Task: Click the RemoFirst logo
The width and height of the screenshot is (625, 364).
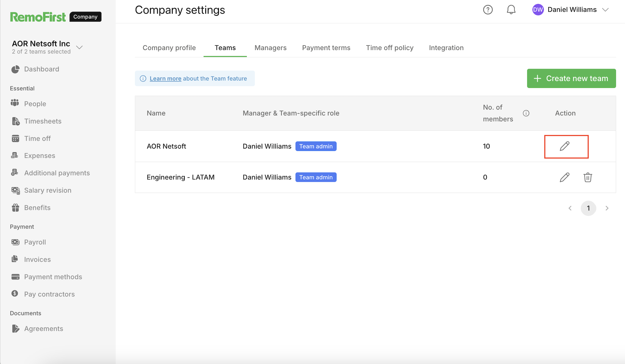Action: 38,17
